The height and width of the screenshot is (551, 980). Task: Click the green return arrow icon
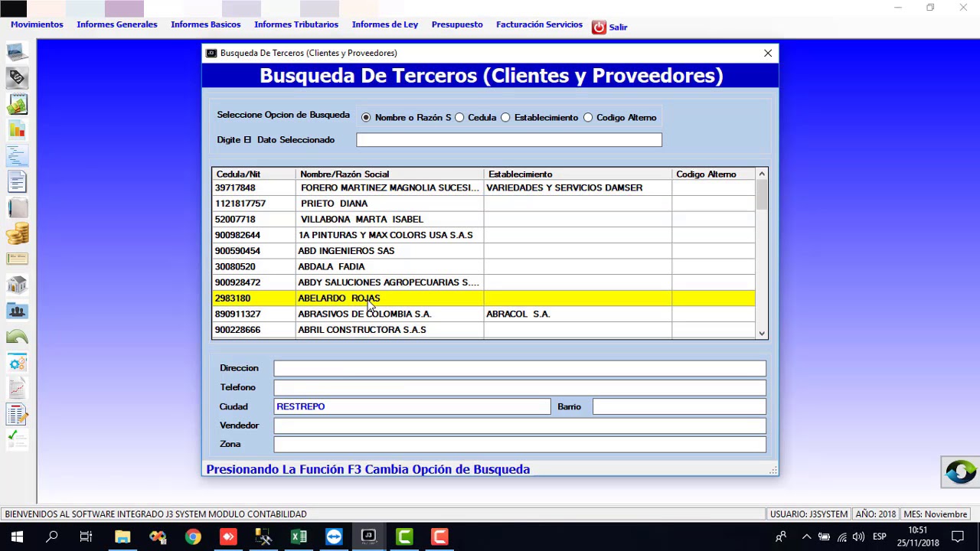[17, 337]
